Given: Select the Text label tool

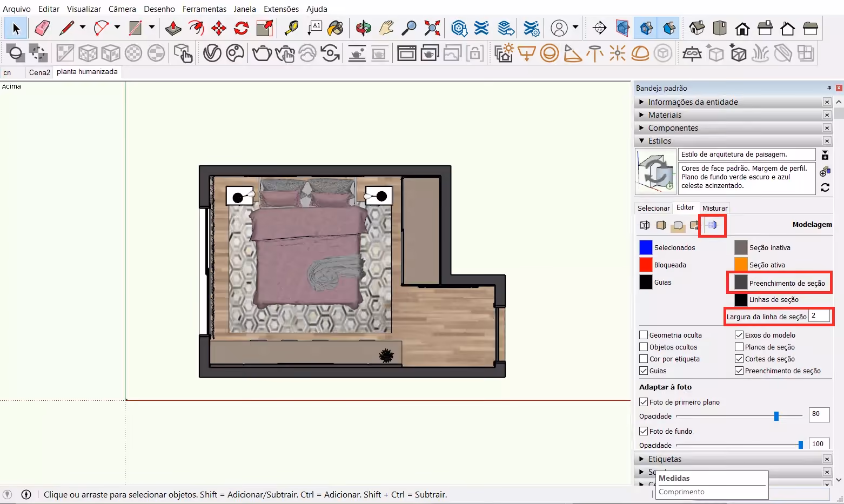Looking at the screenshot, I should click(314, 28).
